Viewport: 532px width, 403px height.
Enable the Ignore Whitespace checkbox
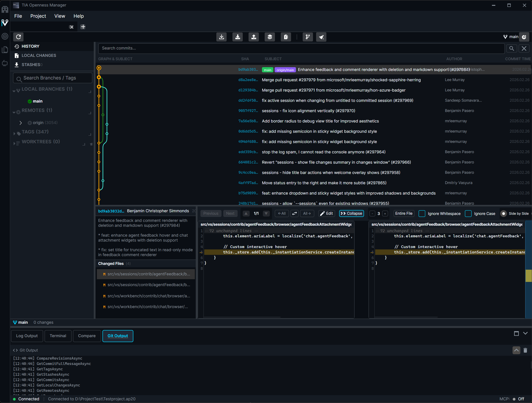tap(422, 214)
